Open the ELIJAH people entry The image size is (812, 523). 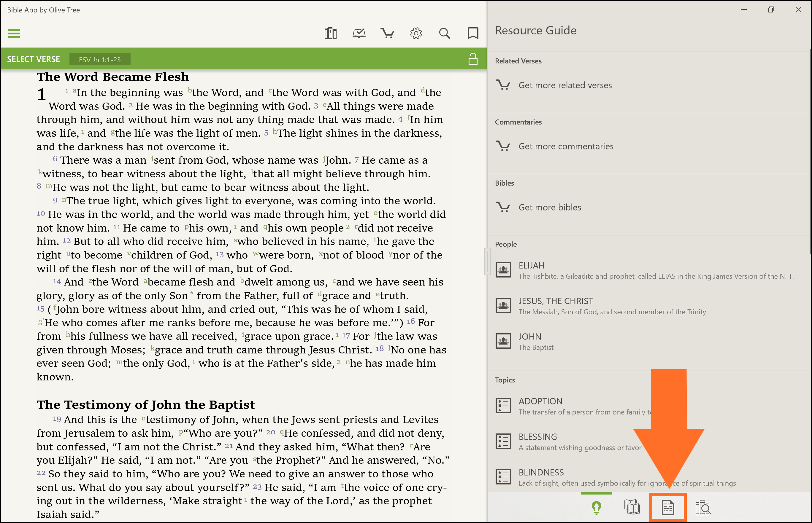point(531,266)
